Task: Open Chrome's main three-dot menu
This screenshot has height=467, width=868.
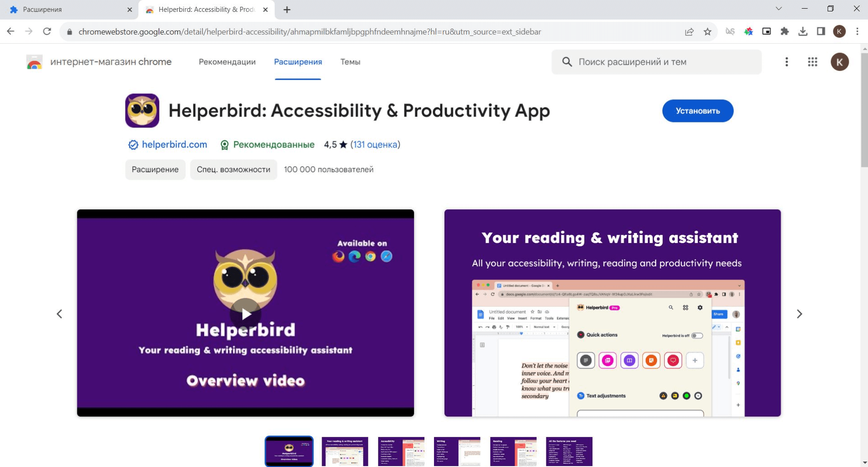Action: 857,31
